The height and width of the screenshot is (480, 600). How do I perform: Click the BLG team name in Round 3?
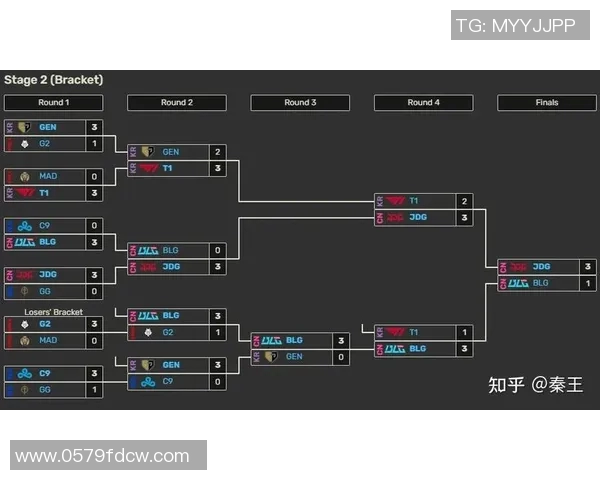click(x=294, y=340)
